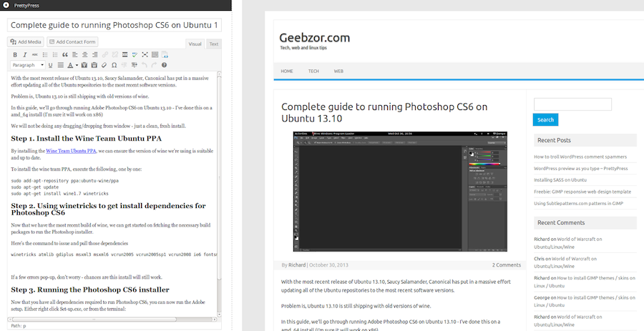Paste from Word
The image size is (644, 331).
[x=94, y=65]
